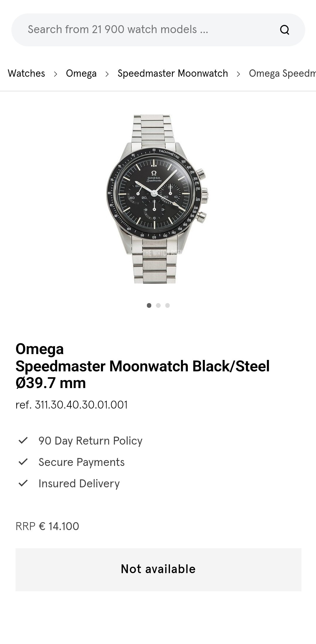This screenshot has height=644, width=316.
Task: Click the magnifying glass search icon
Action: 284,30
